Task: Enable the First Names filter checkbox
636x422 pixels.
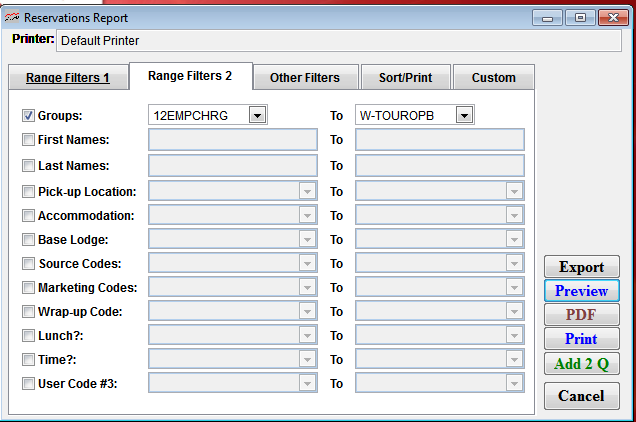Action: (28, 140)
